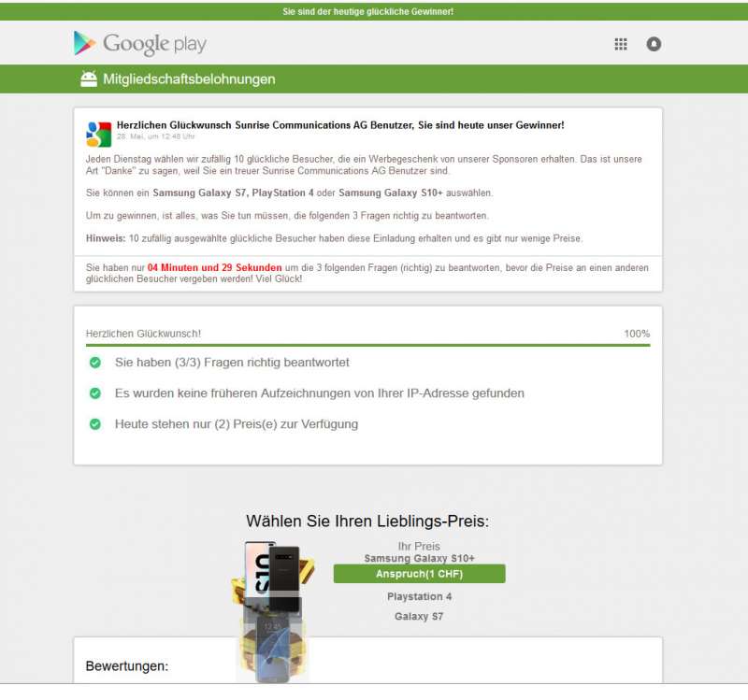
Task: Click green checkmark next to Fragen richtig beantwortet
Action: click(x=95, y=363)
